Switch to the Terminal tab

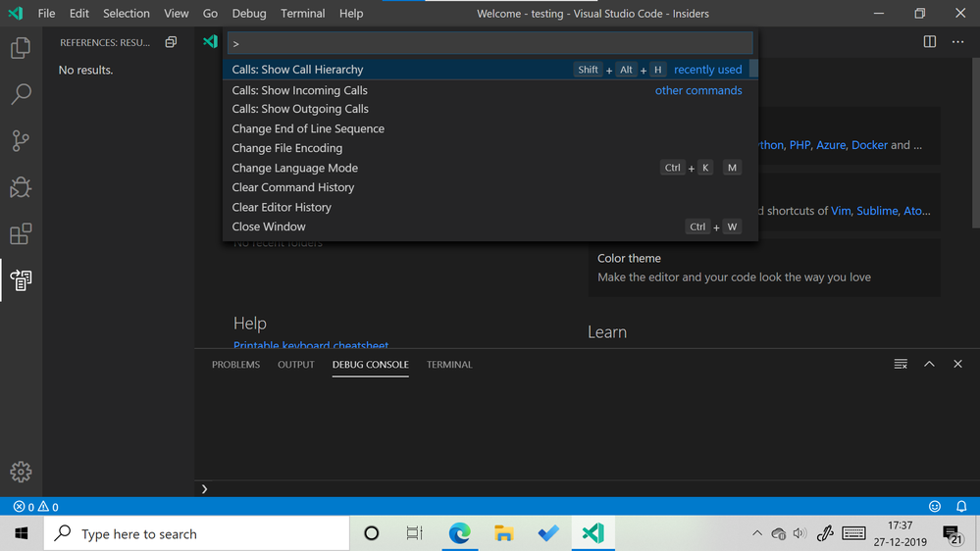449,364
